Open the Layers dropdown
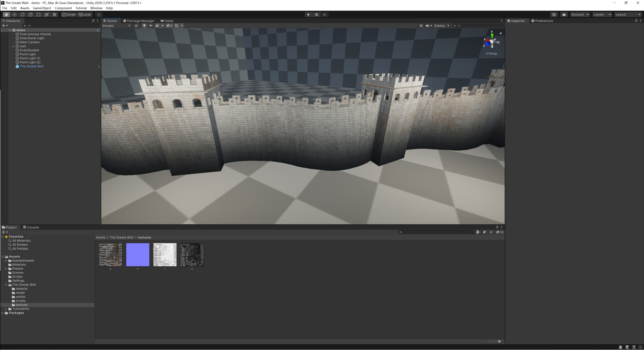Image resolution: width=644 pixels, height=350 pixels. coord(602,15)
